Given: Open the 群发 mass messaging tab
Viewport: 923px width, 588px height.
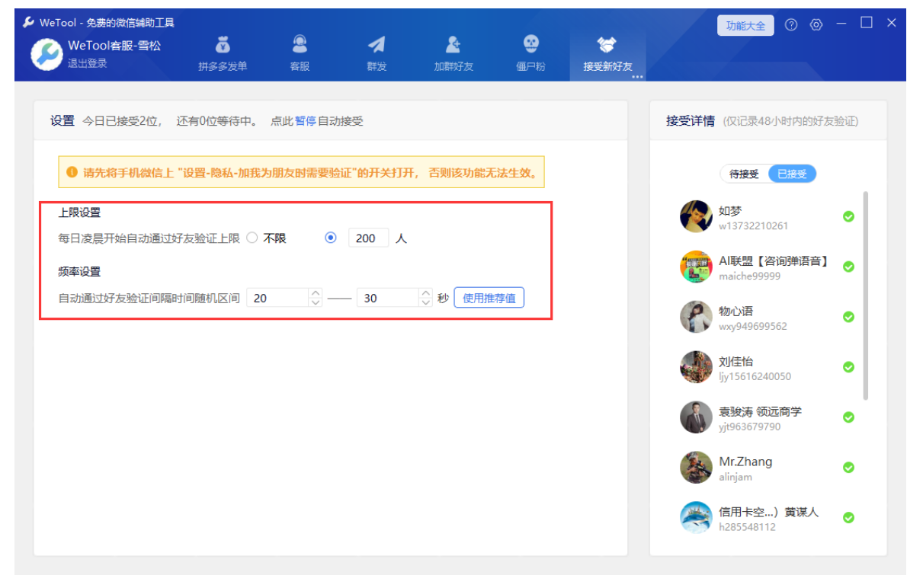Looking at the screenshot, I should [x=377, y=54].
